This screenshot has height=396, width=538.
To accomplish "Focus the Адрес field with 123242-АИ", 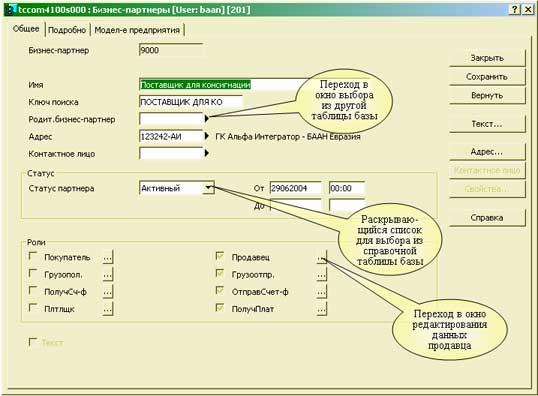I will 172,136.
